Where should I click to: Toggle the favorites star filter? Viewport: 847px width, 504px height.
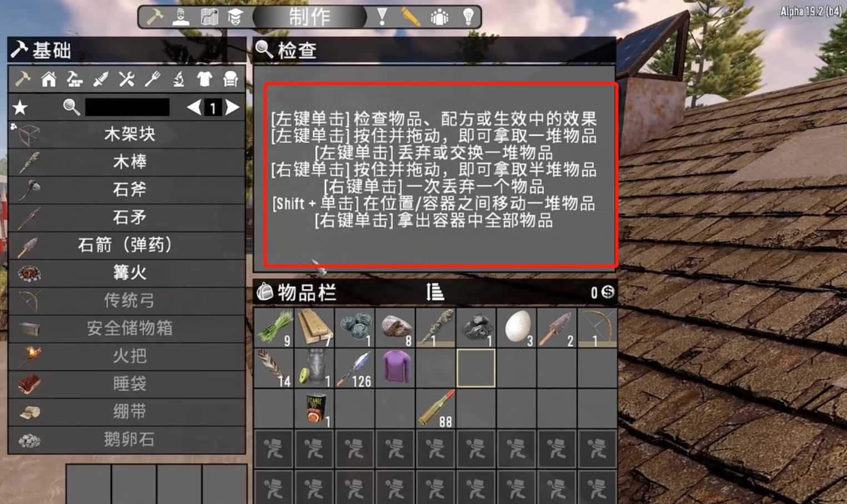(21, 107)
